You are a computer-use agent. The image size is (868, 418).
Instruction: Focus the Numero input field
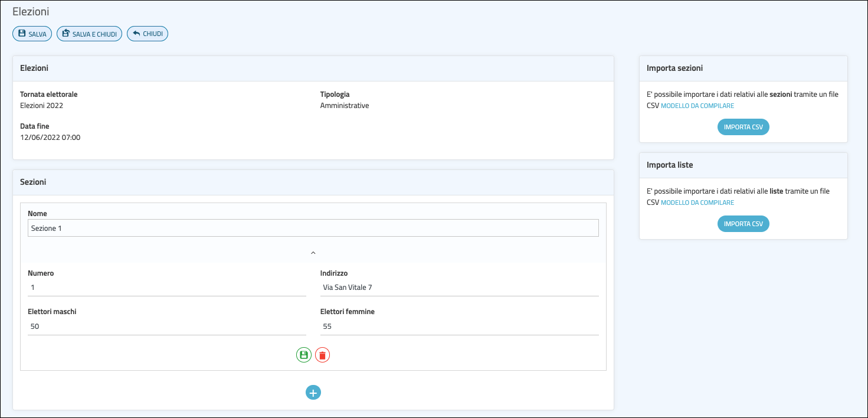(x=166, y=288)
